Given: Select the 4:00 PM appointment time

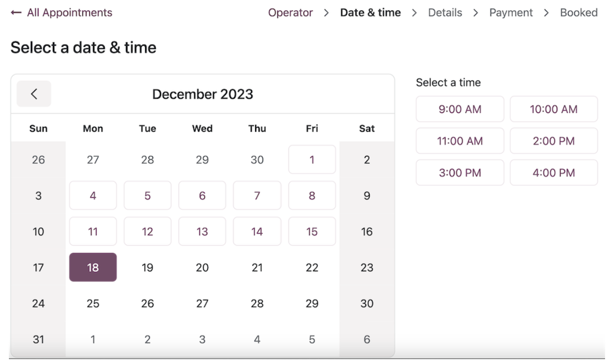Looking at the screenshot, I should [554, 173].
